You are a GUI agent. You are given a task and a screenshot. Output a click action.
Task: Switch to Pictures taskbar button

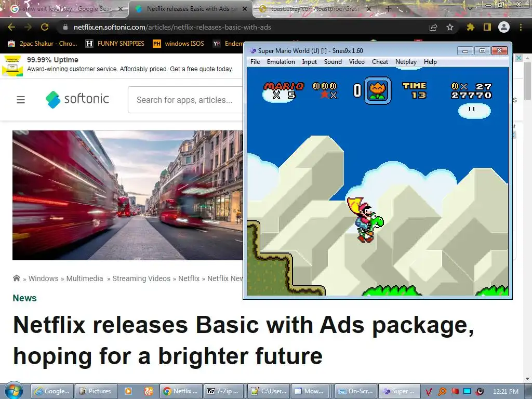pos(96,391)
